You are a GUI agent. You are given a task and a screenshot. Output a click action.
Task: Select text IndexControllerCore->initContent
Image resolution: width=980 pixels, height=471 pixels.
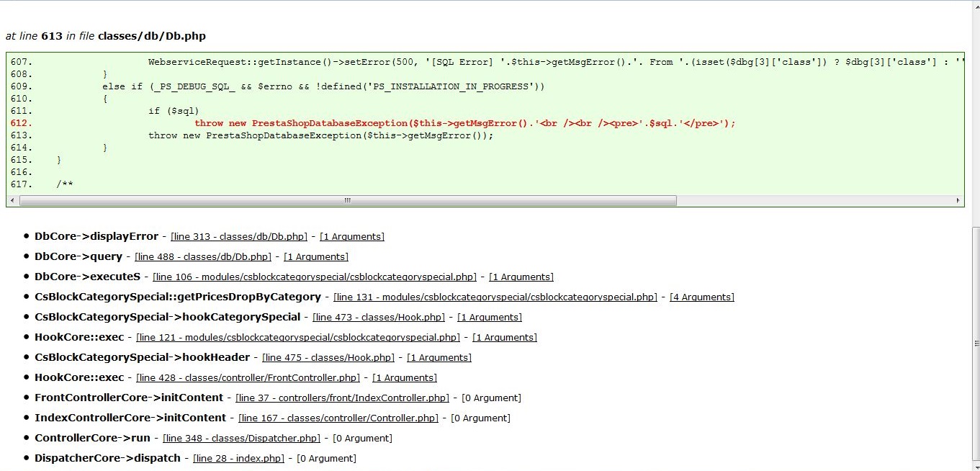pyautogui.click(x=130, y=418)
